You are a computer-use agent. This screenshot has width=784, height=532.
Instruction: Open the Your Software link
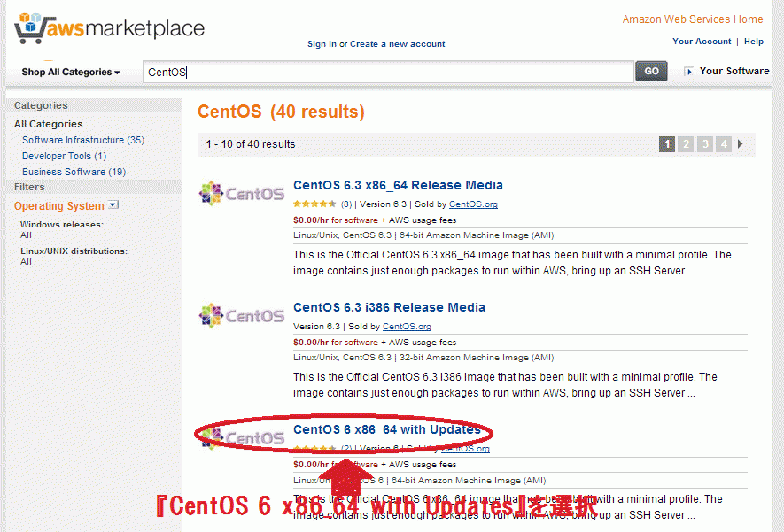tap(734, 71)
